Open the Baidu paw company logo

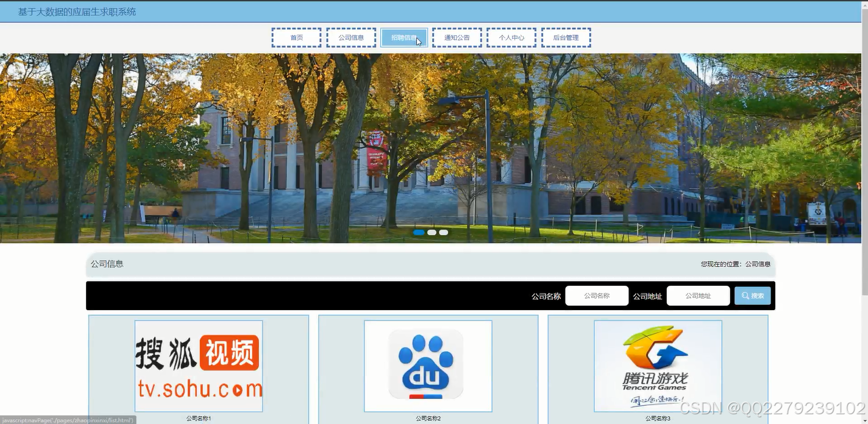[x=428, y=366]
